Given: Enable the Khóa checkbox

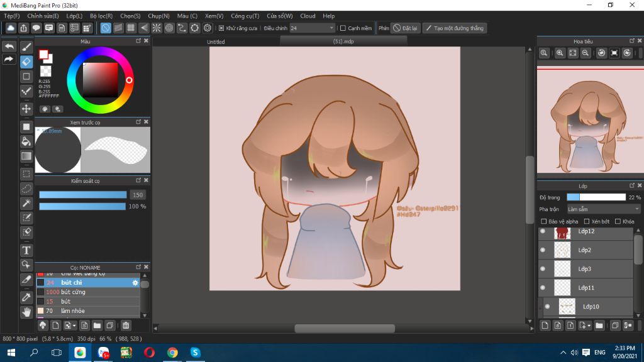Looking at the screenshot, I should pos(618,221).
